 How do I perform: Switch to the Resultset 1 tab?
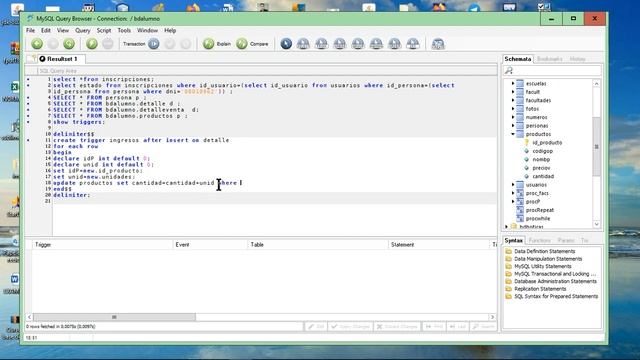(x=62, y=59)
